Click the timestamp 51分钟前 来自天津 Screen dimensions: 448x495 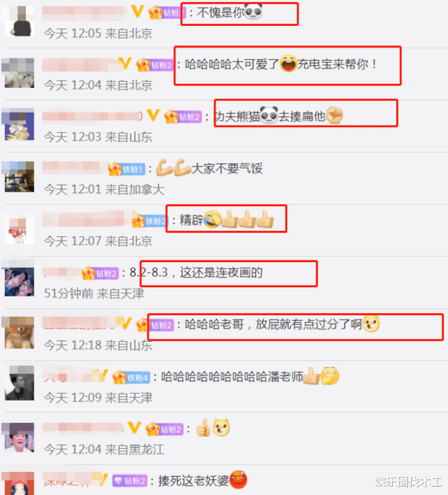coord(94,293)
